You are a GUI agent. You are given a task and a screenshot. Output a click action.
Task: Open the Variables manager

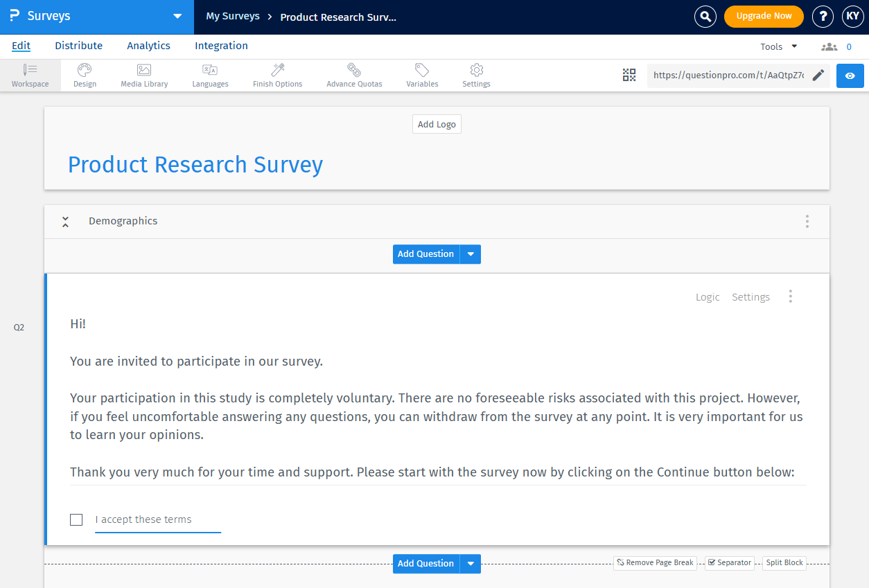[x=421, y=75]
